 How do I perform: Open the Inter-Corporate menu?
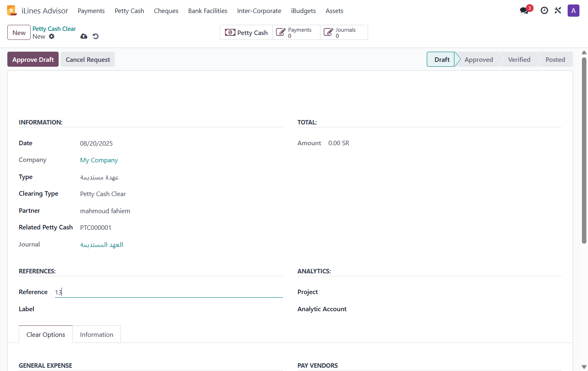pos(259,11)
